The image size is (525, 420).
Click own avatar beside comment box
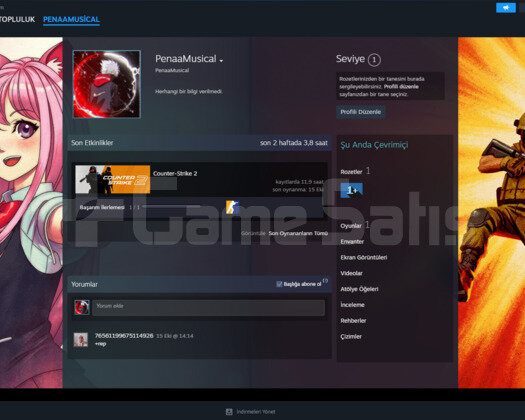click(x=82, y=307)
